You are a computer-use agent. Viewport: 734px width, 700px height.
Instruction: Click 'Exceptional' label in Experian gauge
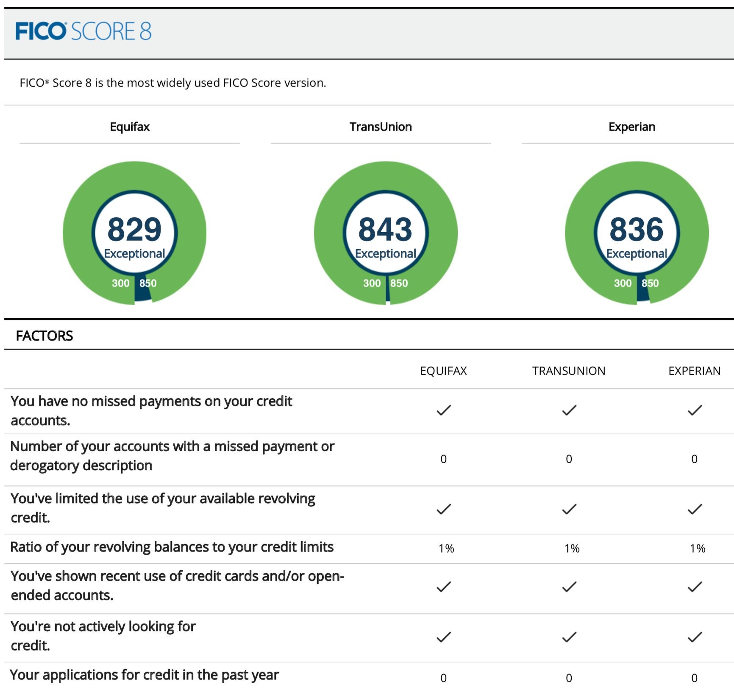[x=637, y=253]
